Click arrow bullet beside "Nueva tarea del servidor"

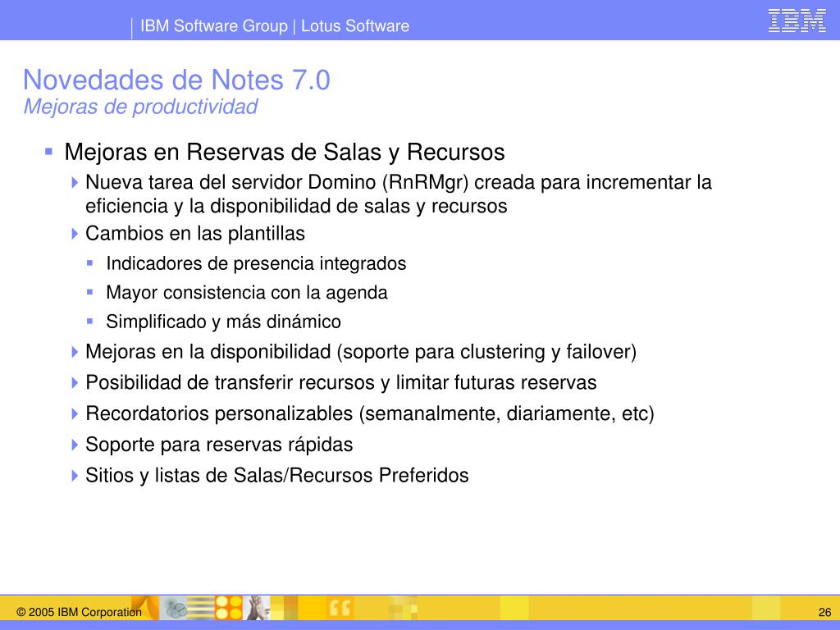pos(75,183)
